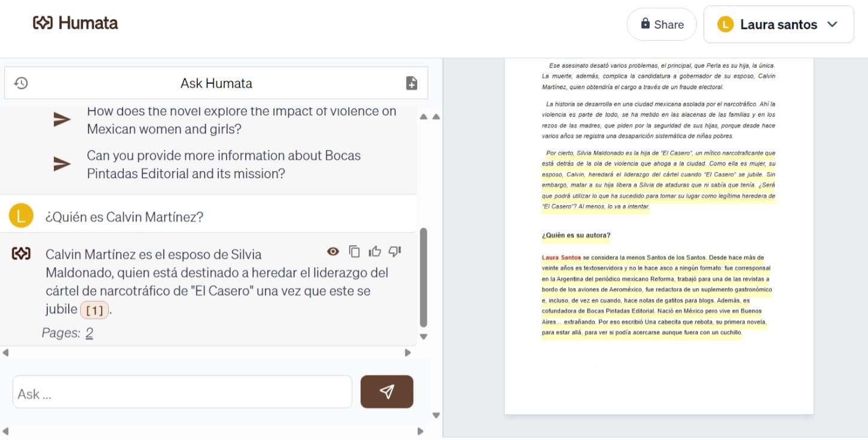Click red 'Laura Santos' name in document

pos(561,258)
